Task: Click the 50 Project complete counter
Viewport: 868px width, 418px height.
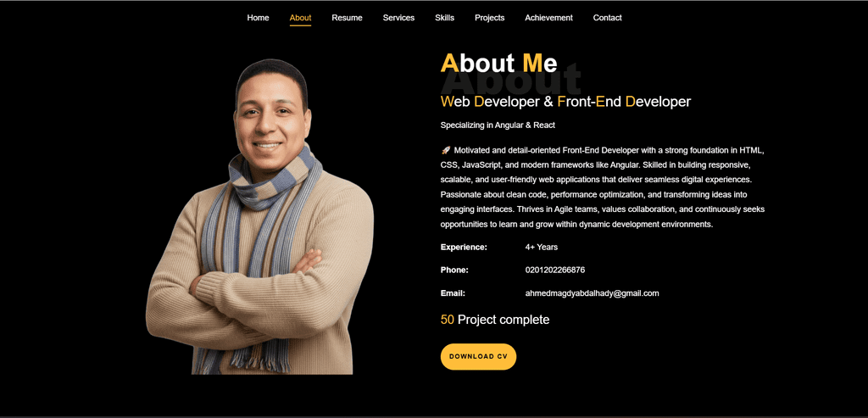Action: pyautogui.click(x=495, y=320)
